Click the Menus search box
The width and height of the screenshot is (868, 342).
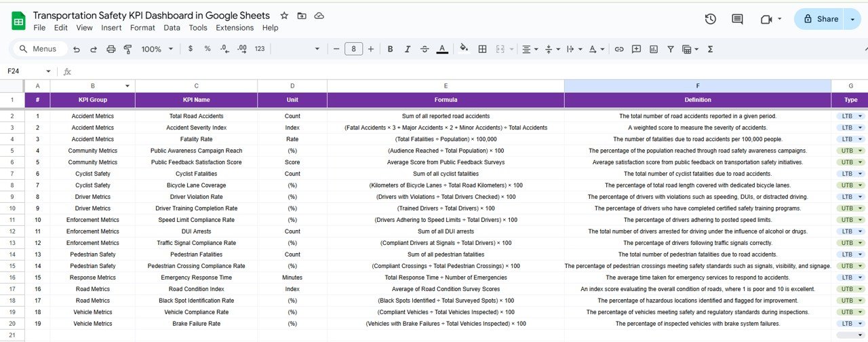pyautogui.click(x=39, y=49)
